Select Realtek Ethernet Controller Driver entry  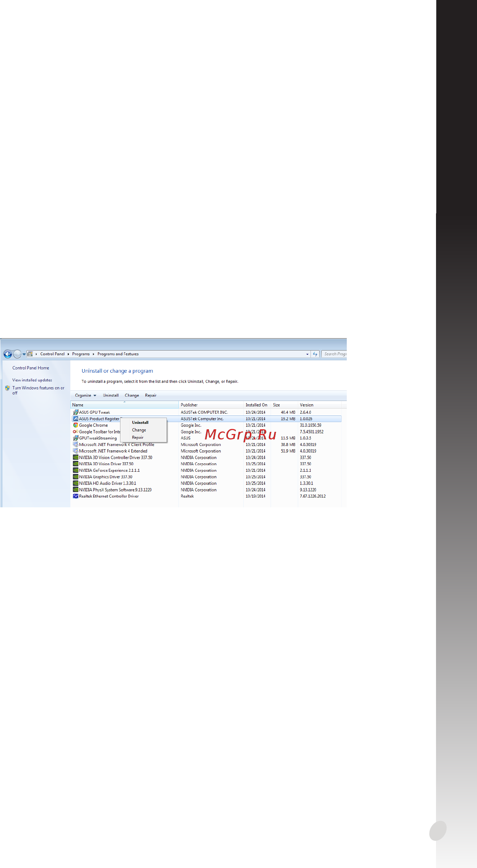[x=206, y=496]
